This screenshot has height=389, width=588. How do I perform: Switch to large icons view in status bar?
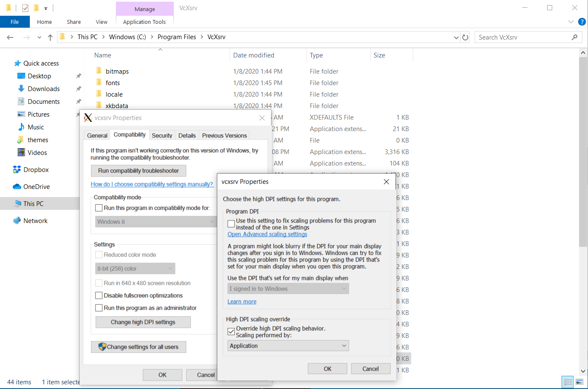tap(579, 382)
